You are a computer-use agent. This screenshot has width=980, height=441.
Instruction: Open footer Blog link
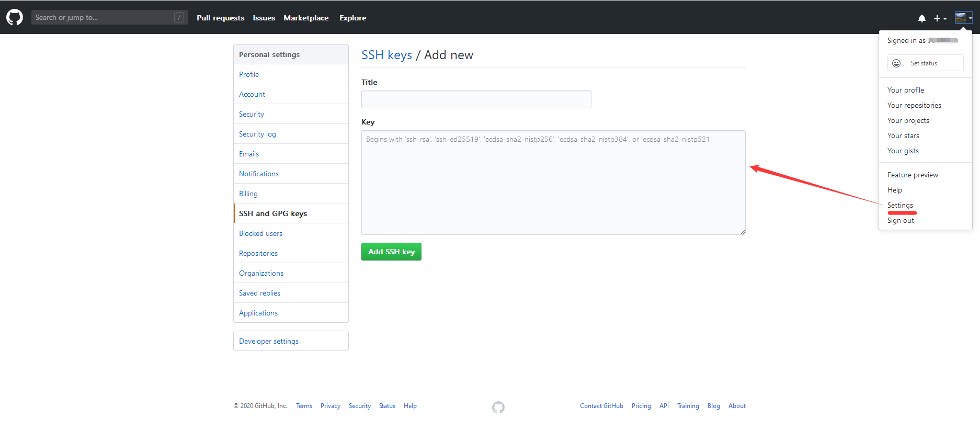[x=714, y=406]
